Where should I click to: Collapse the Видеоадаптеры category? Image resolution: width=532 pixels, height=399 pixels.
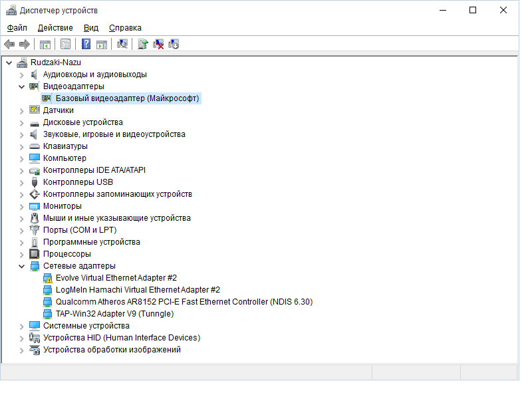click(x=22, y=87)
